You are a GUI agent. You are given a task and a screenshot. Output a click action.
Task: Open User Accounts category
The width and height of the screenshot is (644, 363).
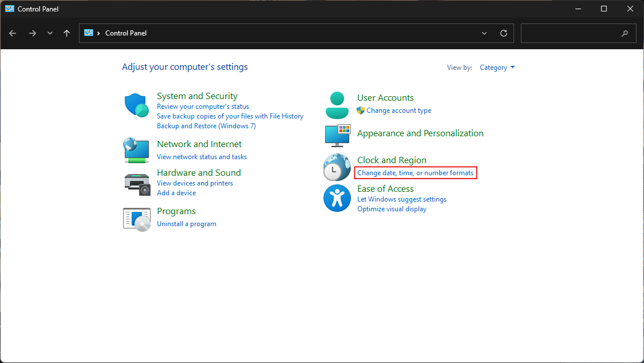385,98
